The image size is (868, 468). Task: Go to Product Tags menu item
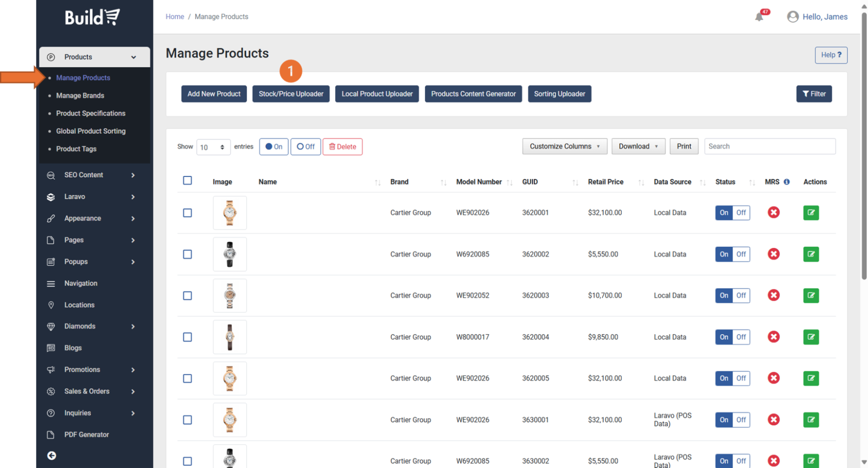point(76,149)
